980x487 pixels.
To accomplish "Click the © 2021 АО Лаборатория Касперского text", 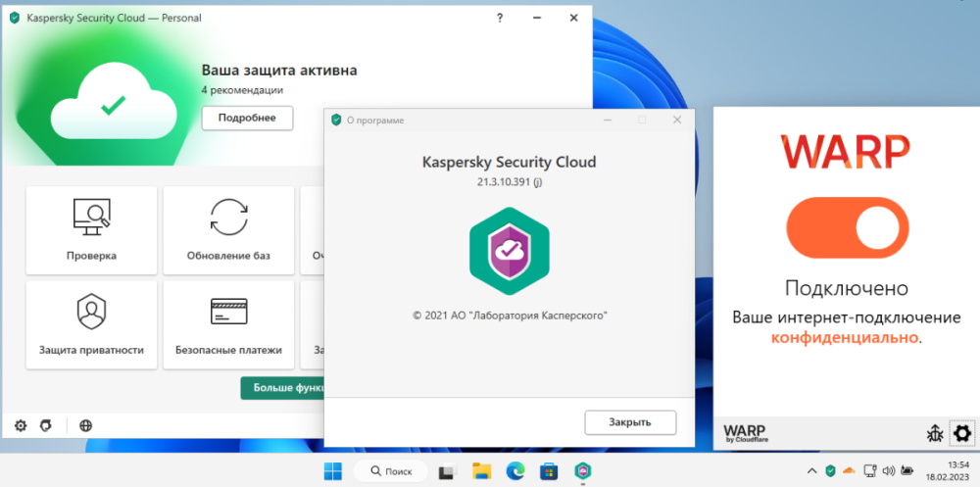I will point(510,316).
